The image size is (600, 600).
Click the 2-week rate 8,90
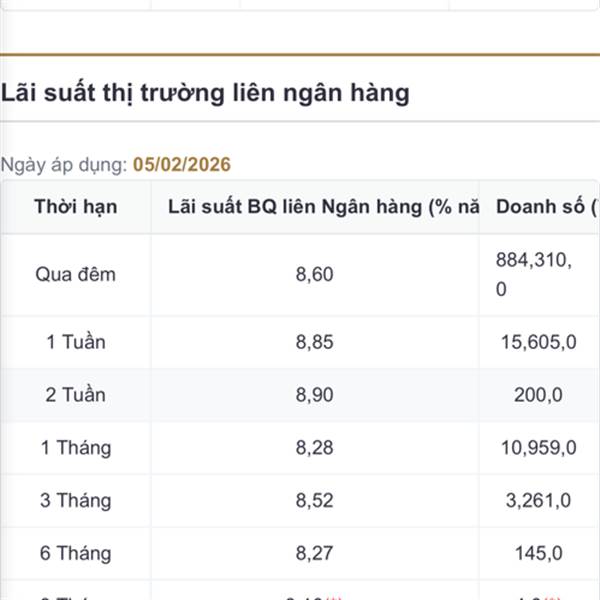[x=315, y=395]
